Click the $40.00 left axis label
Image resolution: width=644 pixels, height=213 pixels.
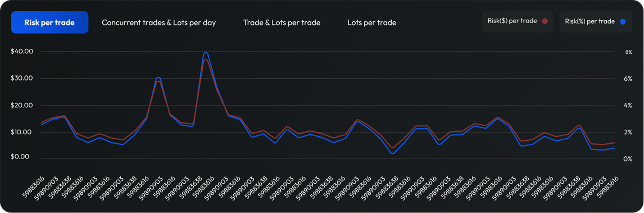pyautogui.click(x=22, y=51)
